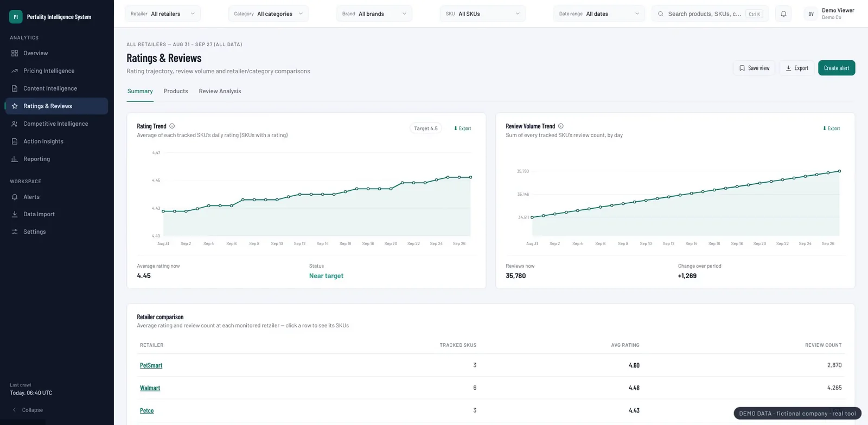Switch to the Summary tab
The height and width of the screenshot is (425, 868).
pyautogui.click(x=140, y=91)
